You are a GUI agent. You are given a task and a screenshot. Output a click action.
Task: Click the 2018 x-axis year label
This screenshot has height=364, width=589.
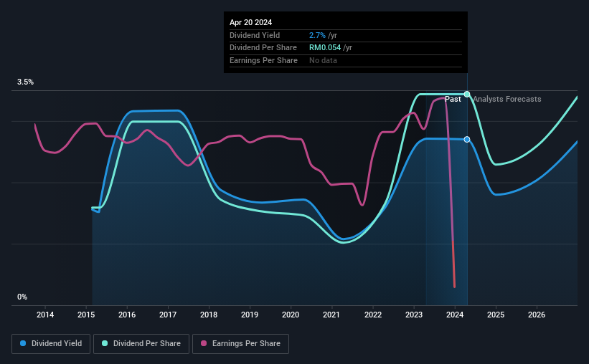[x=209, y=315]
